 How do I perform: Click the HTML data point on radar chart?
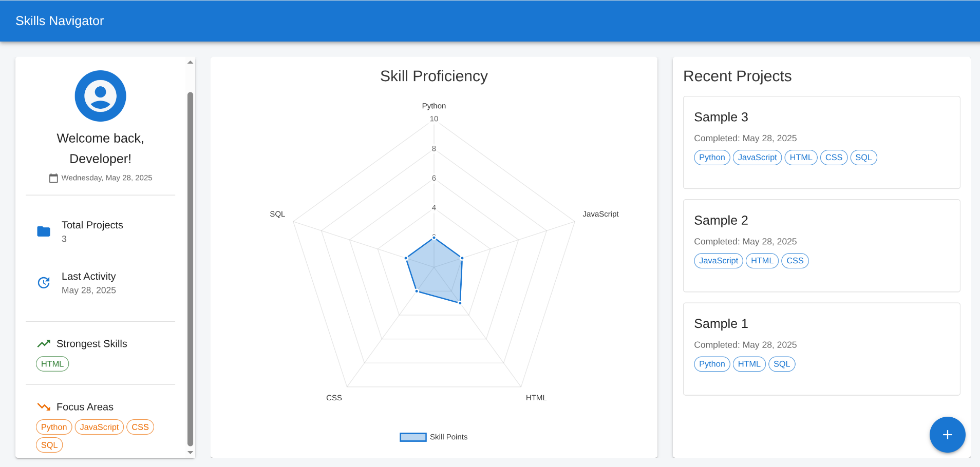pos(460,303)
